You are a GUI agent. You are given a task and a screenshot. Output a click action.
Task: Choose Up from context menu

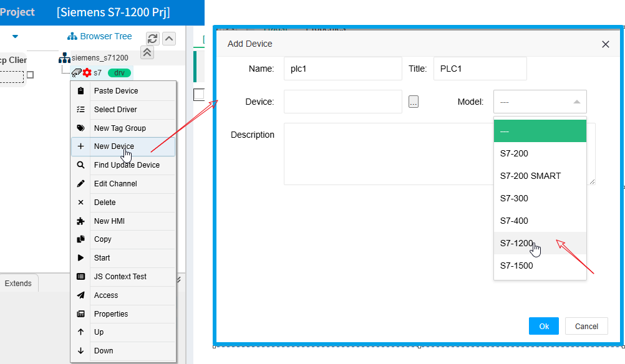coord(124,332)
